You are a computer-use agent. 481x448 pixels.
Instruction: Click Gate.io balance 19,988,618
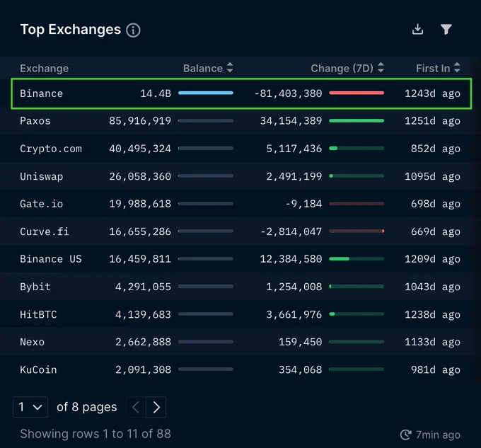pyautogui.click(x=140, y=204)
